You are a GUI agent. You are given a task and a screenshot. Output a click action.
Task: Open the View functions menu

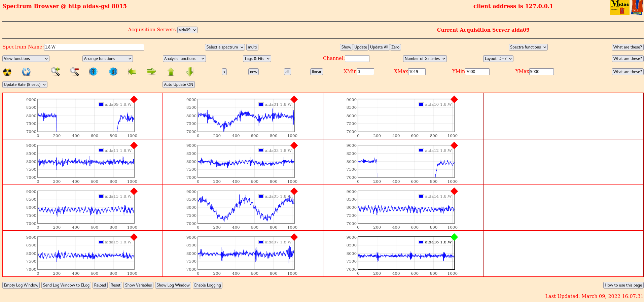[x=26, y=59]
